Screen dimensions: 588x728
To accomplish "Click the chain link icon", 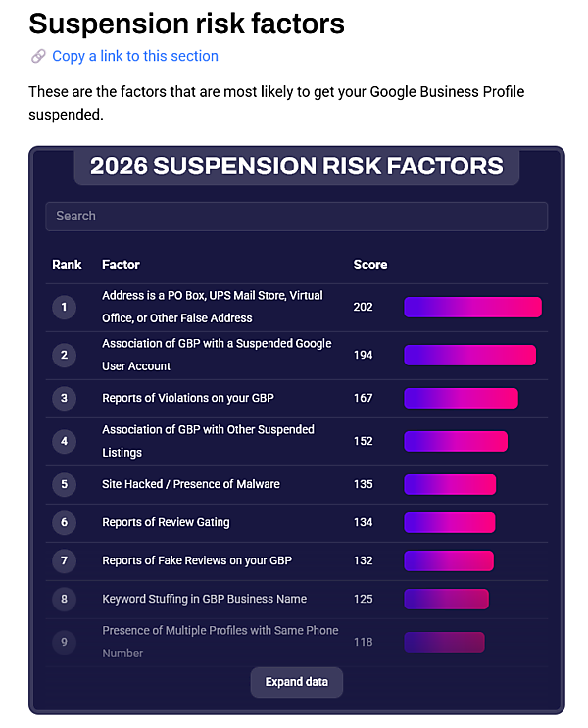I will [x=38, y=57].
